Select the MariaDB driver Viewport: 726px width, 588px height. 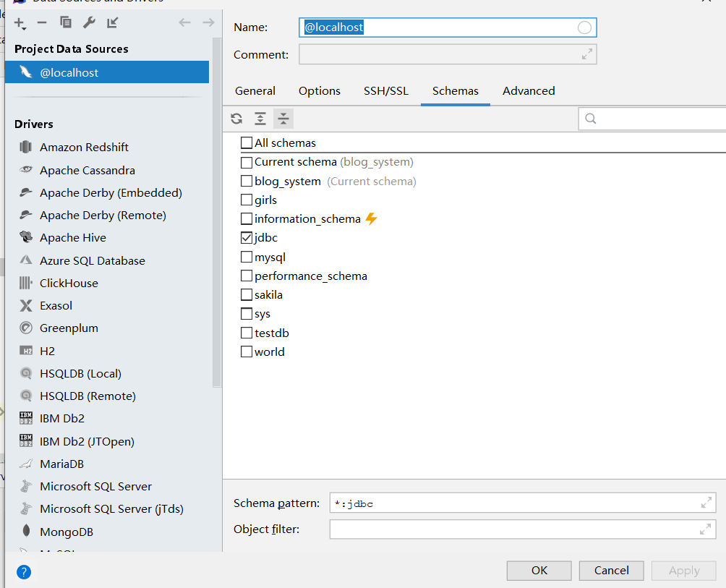click(61, 464)
